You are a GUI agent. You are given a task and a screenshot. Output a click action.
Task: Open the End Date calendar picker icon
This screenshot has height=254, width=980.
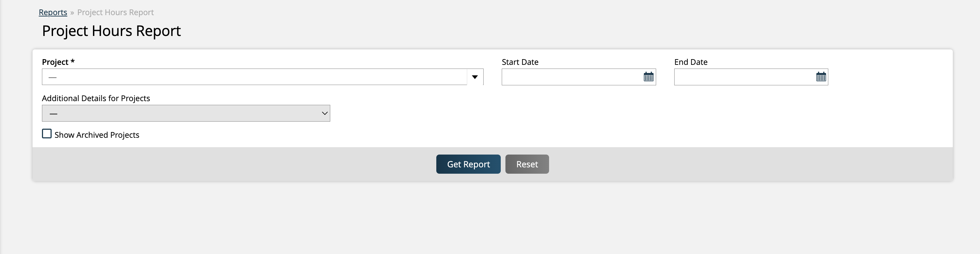click(821, 77)
